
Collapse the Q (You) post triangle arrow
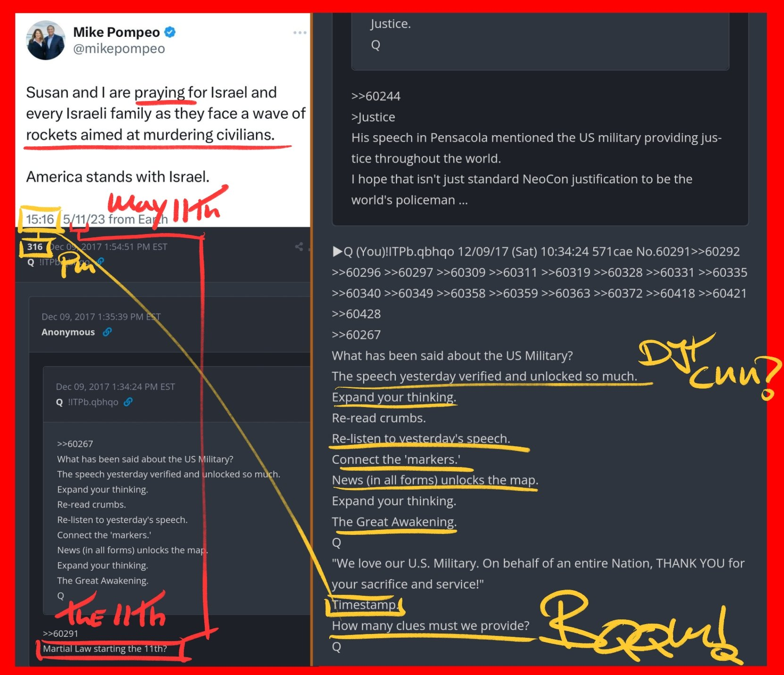337,251
